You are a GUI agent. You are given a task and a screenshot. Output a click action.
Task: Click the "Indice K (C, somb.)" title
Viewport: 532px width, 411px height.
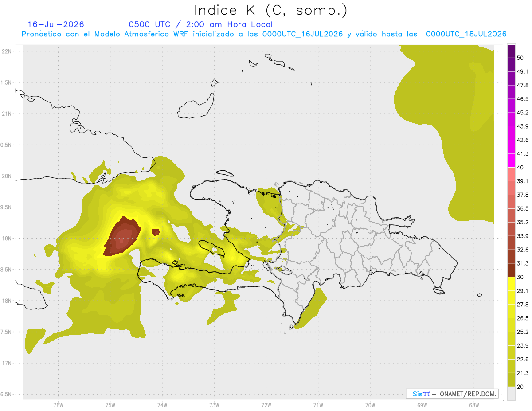click(x=270, y=10)
